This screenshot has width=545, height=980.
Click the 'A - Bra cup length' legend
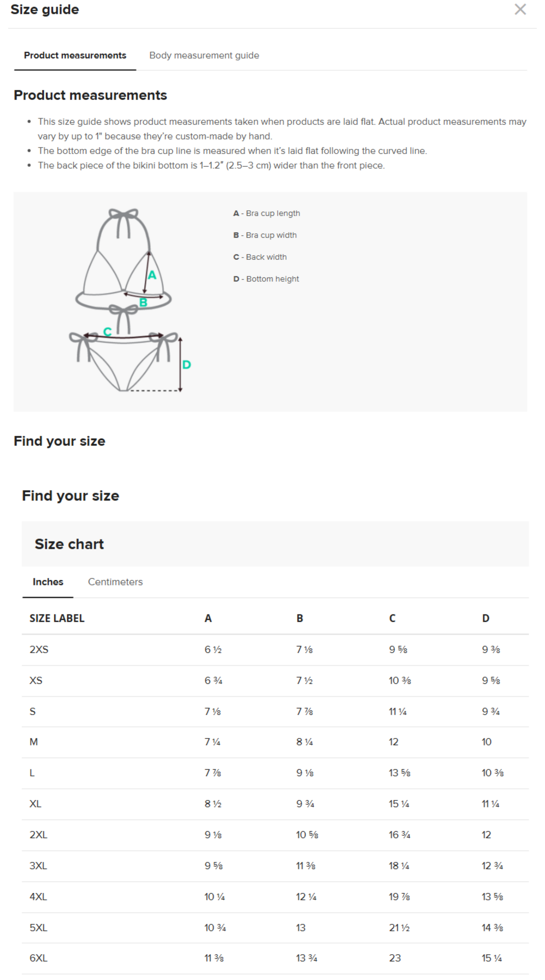(267, 213)
